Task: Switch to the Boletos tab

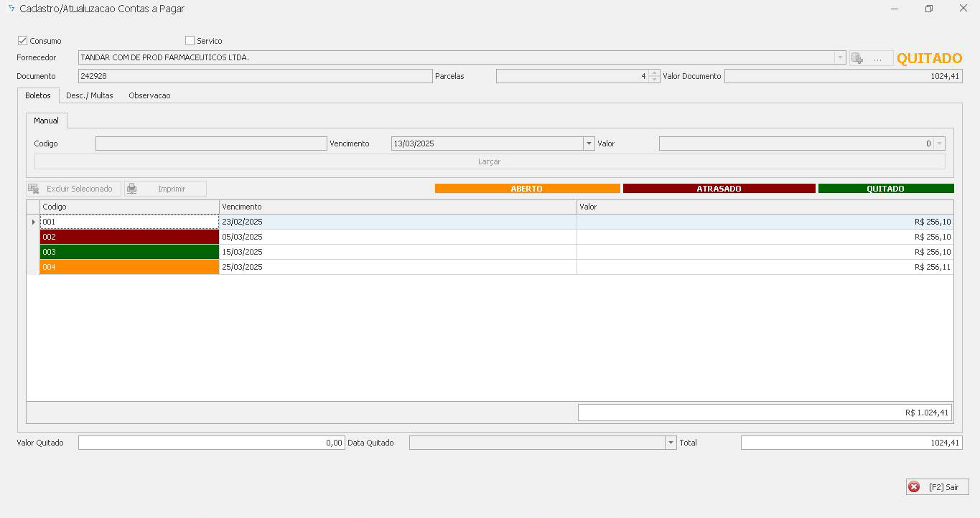Action: 38,95
